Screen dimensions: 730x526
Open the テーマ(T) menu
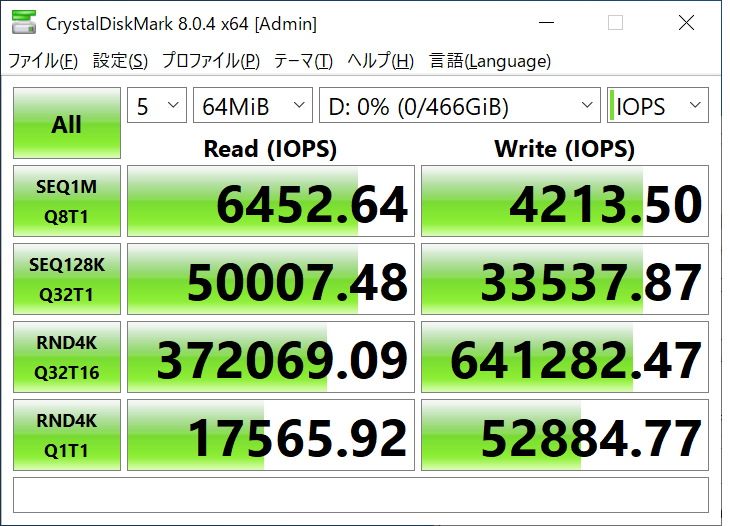303,61
